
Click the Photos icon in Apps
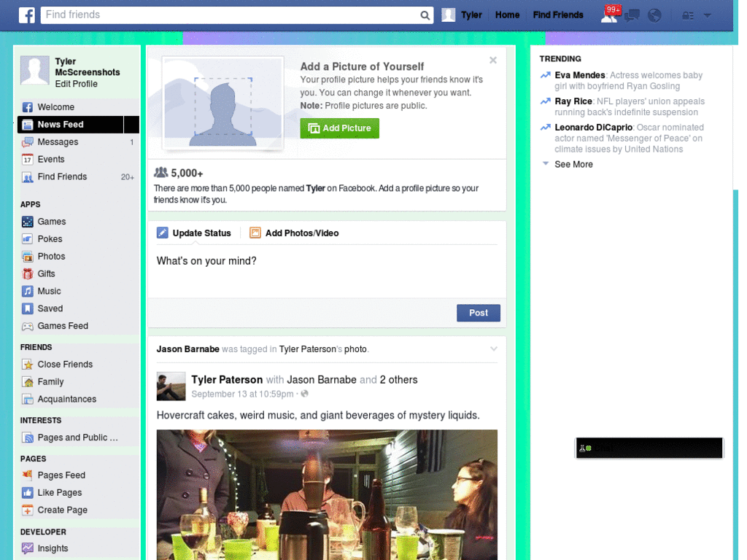[28, 256]
